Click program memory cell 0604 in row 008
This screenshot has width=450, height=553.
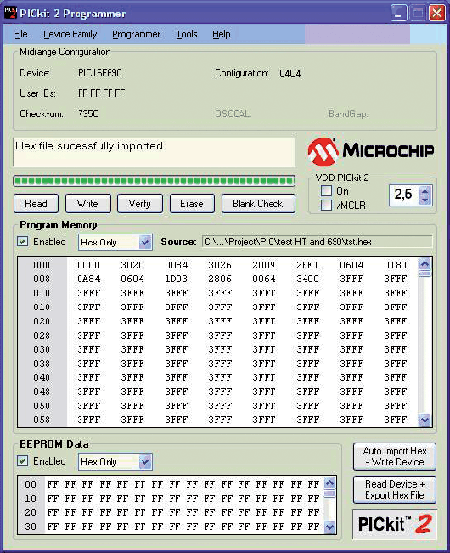132,279
